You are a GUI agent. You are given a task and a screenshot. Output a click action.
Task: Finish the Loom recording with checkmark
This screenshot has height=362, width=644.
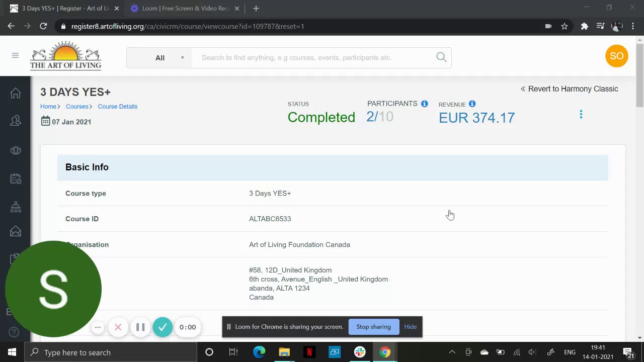tap(163, 327)
